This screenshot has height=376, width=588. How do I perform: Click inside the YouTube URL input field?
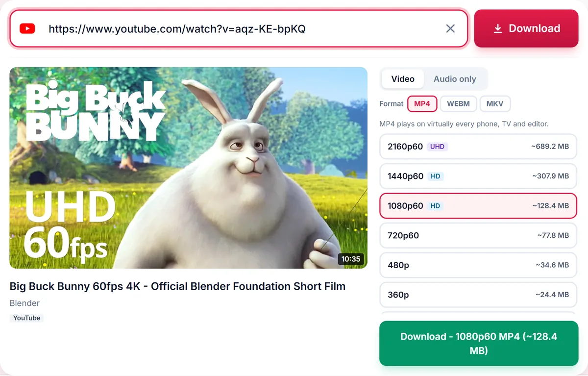click(x=239, y=28)
